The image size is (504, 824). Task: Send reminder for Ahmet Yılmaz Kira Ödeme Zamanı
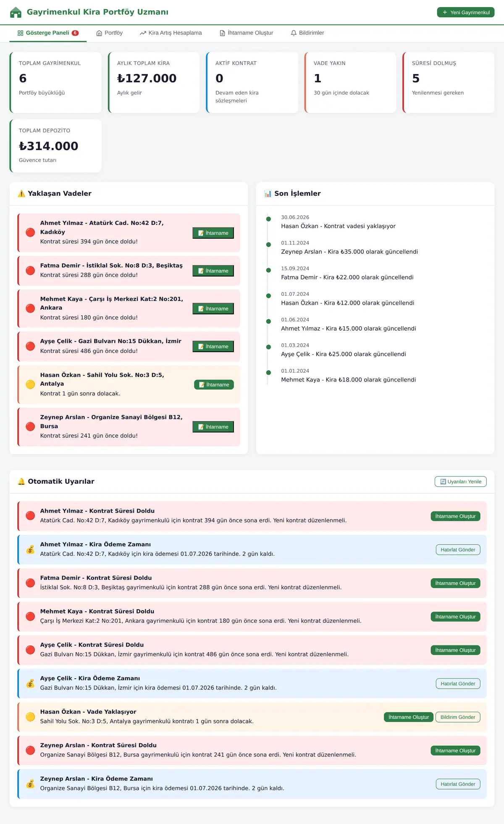click(458, 550)
